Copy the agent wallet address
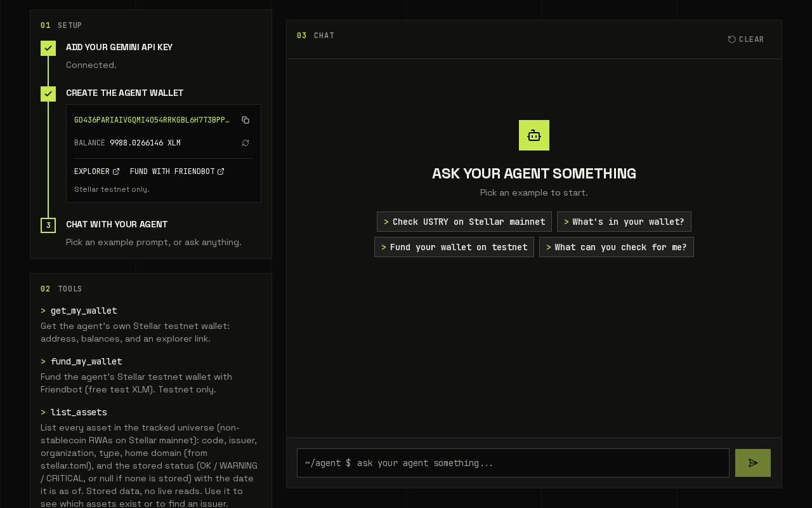Screen dimensions: 812x508 [246, 120]
